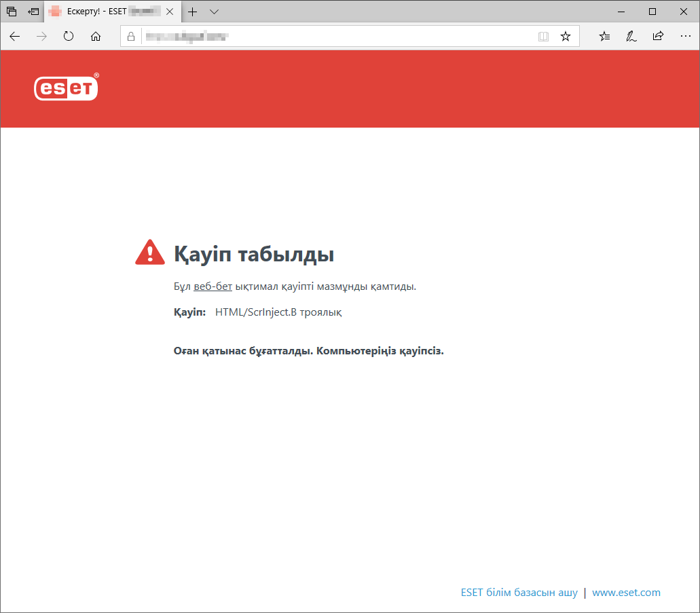Screen dimensions: 700x613
Task: Add this page to favorites via the star
Action: [566, 36]
